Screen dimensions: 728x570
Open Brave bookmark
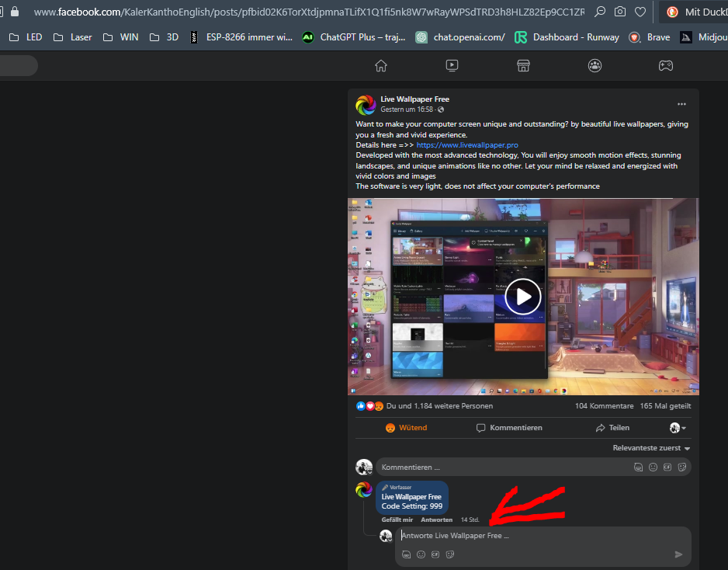coord(649,37)
